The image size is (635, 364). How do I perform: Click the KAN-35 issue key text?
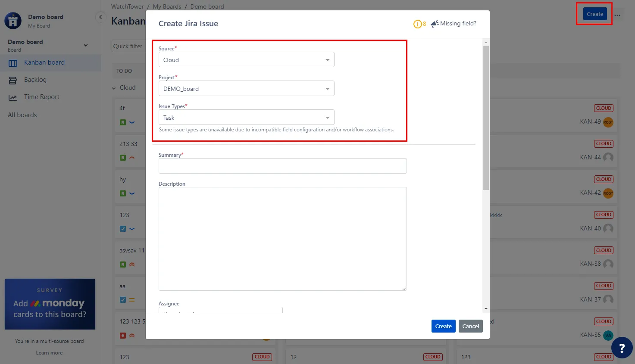coord(590,335)
